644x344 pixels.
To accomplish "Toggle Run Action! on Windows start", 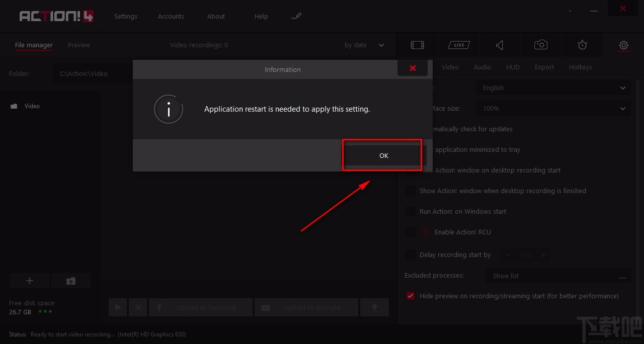I will click(x=411, y=211).
